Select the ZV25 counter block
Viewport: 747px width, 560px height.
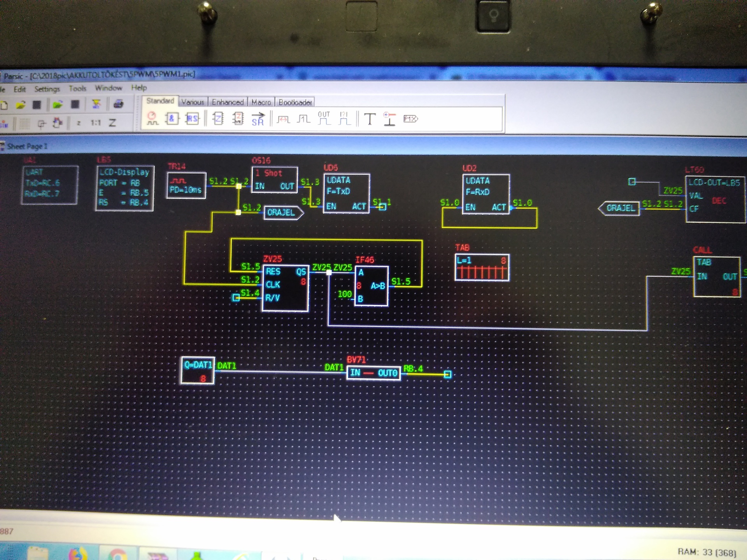[x=285, y=288]
